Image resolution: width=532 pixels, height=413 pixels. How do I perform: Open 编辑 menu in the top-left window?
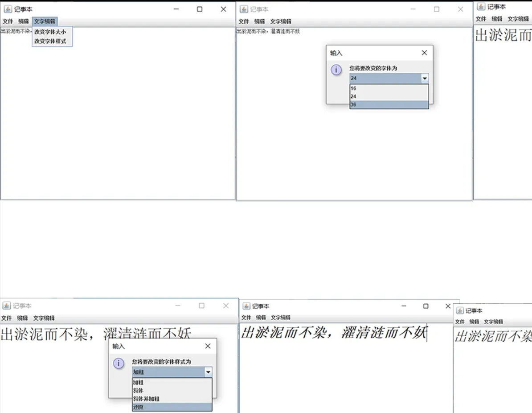pyautogui.click(x=24, y=21)
